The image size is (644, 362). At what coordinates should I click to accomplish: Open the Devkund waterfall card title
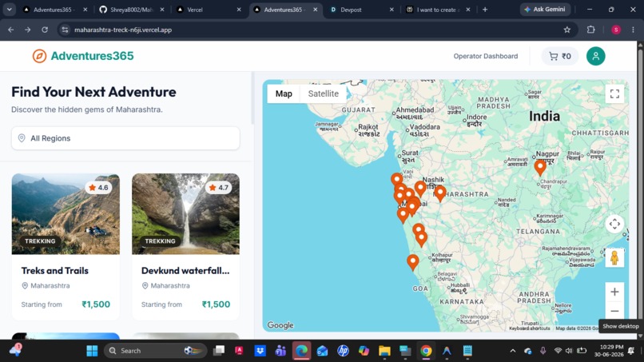185,271
